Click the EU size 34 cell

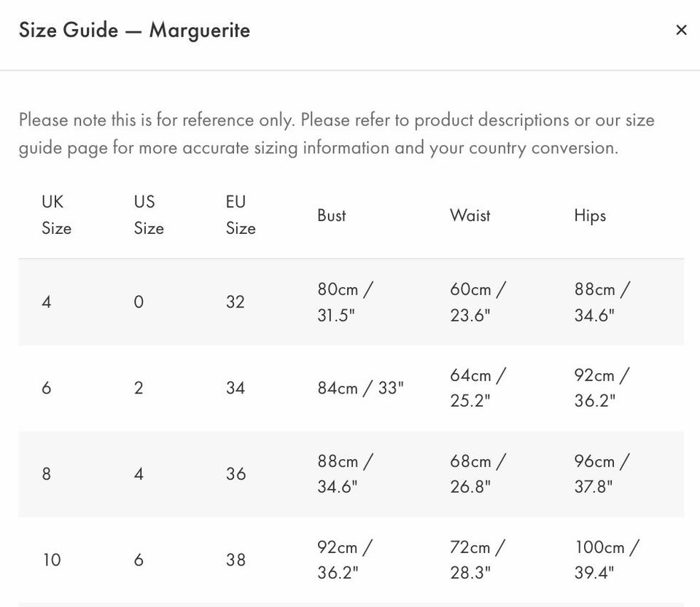(x=236, y=388)
